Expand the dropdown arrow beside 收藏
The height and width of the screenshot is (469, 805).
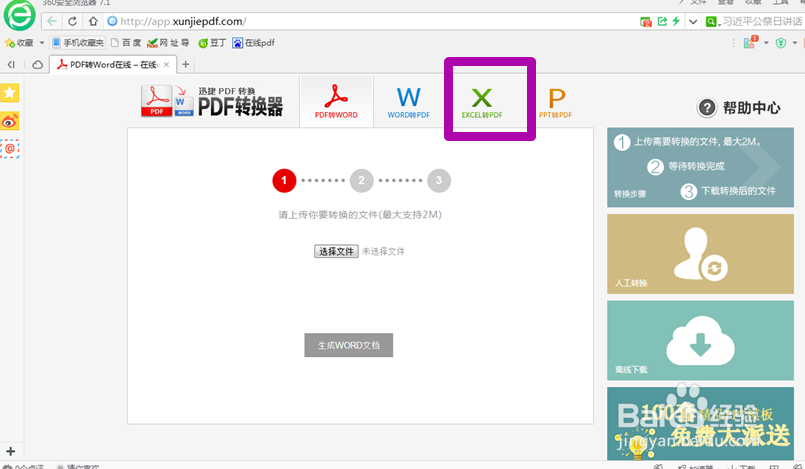(x=42, y=43)
